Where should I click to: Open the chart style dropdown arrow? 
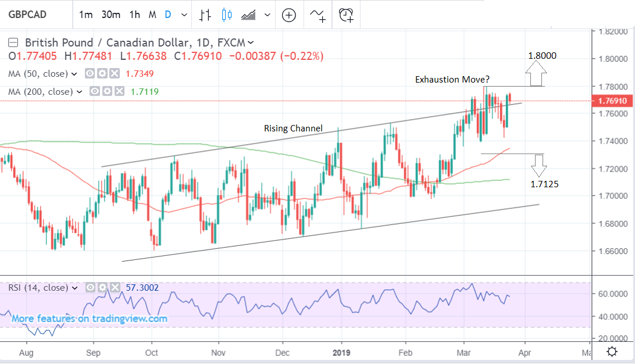point(267,15)
